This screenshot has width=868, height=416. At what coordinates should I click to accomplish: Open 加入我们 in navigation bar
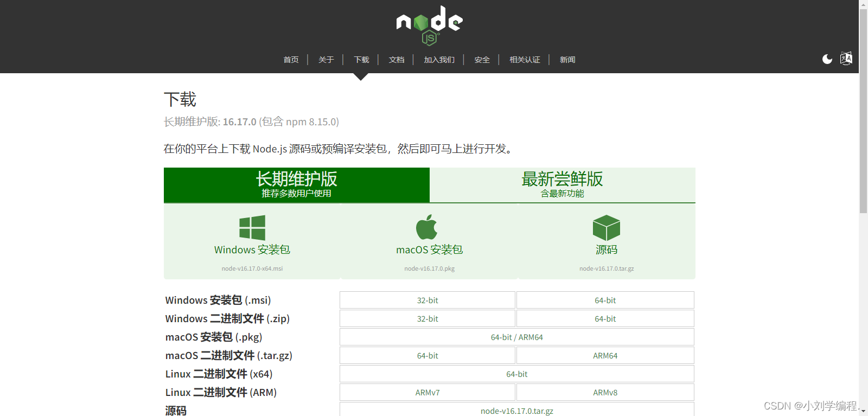tap(439, 60)
